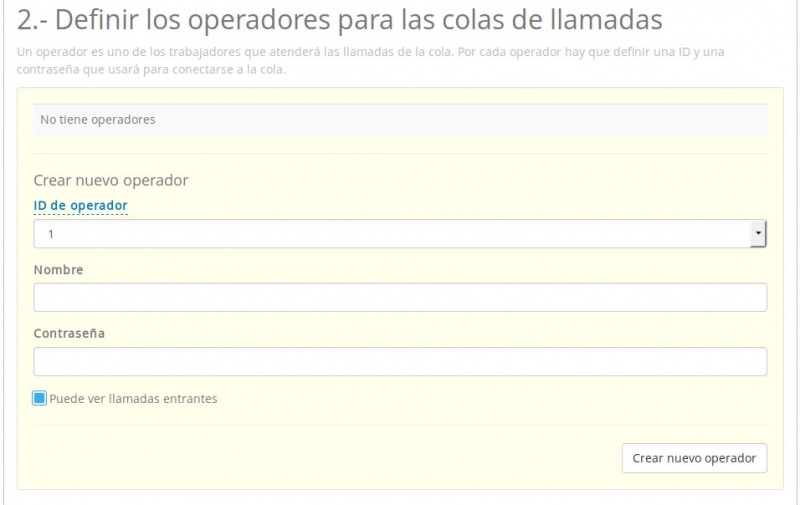800x505 pixels.
Task: Focus the Nombre text field
Action: tap(400, 297)
